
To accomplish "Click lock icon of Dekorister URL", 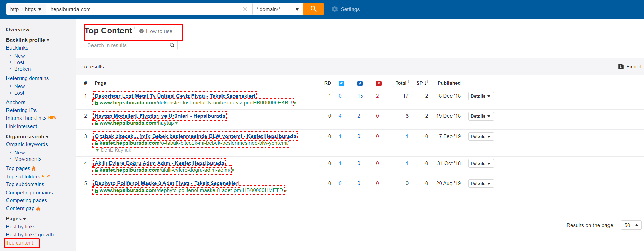I will [96, 103].
